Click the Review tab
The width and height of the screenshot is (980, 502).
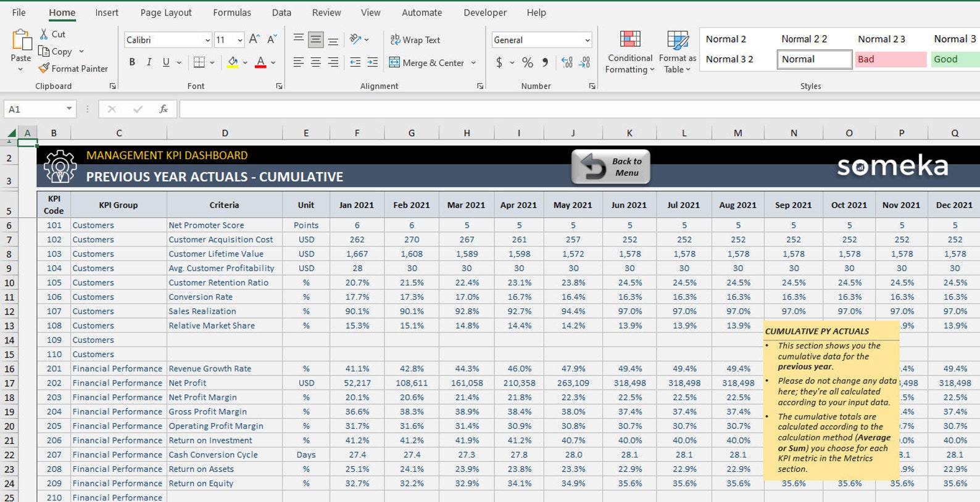(x=326, y=12)
